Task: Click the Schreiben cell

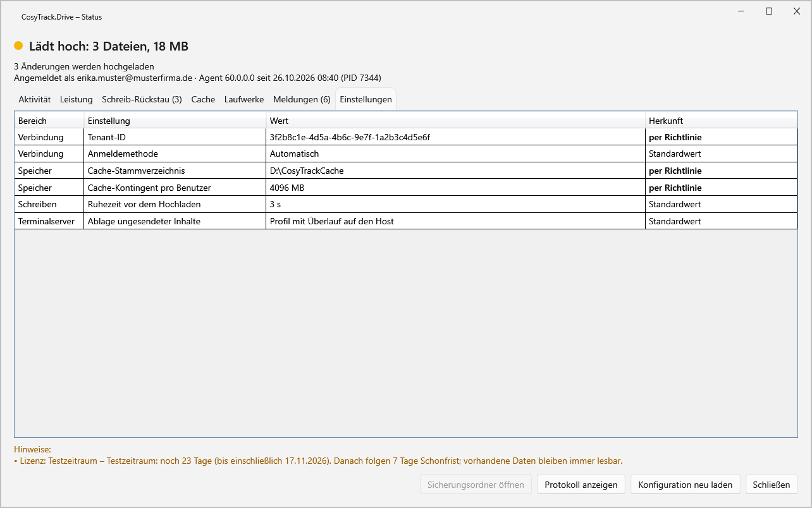Action: click(49, 204)
